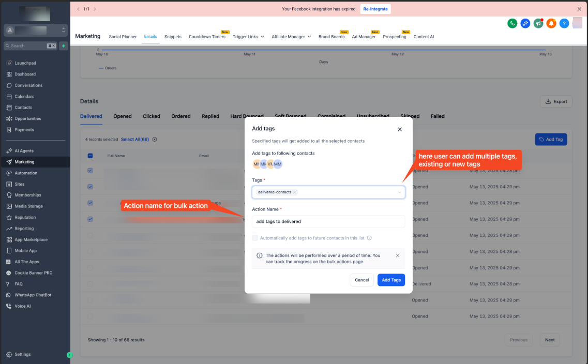
Task: Go to next banner notification arrow
Action: coord(95,9)
